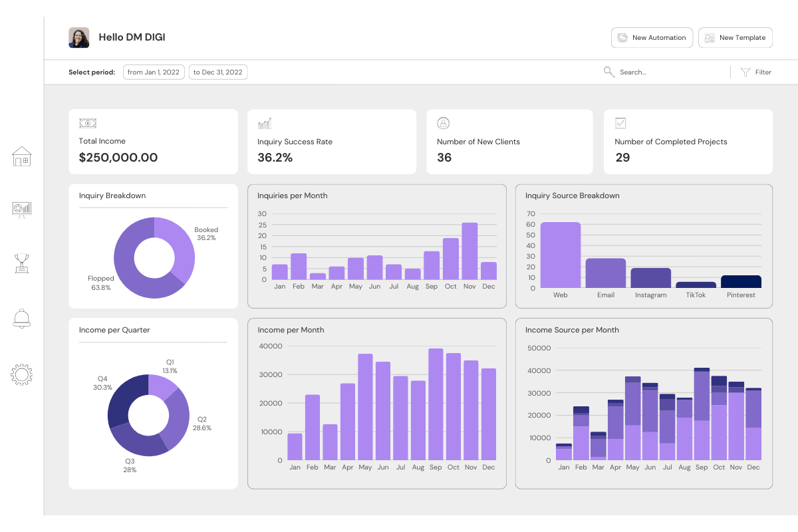This screenshot has width=798, height=532.
Task: Click the Completed Projects checkmark icon
Action: coord(620,123)
